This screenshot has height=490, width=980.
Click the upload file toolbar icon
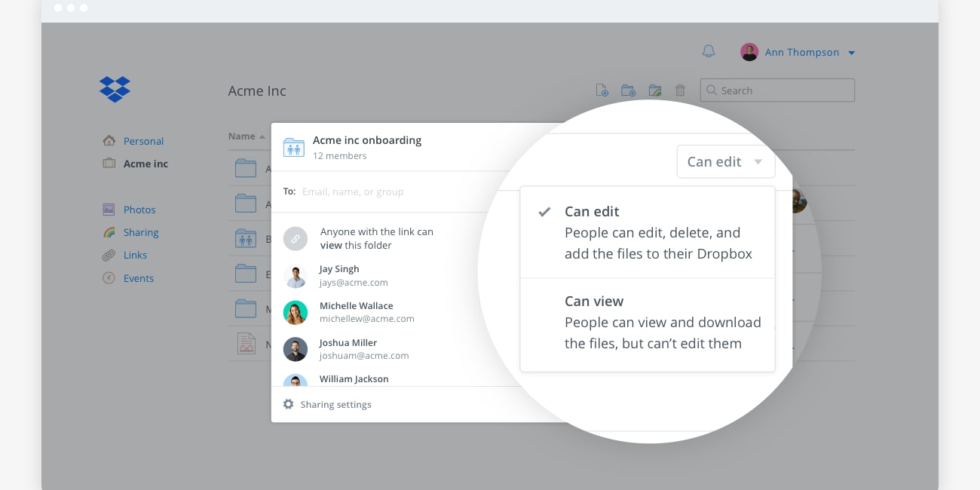pos(602,90)
